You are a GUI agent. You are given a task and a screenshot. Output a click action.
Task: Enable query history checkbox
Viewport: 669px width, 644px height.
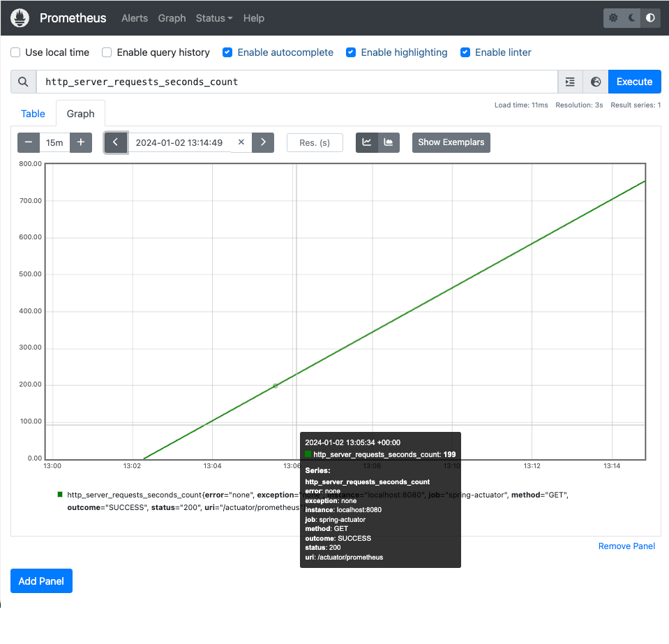(x=107, y=52)
